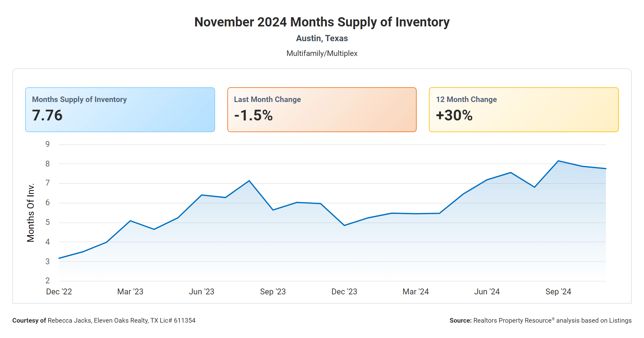Select the Multifamily/Multiplex property type text
The height and width of the screenshot is (338, 644).
tap(322, 53)
